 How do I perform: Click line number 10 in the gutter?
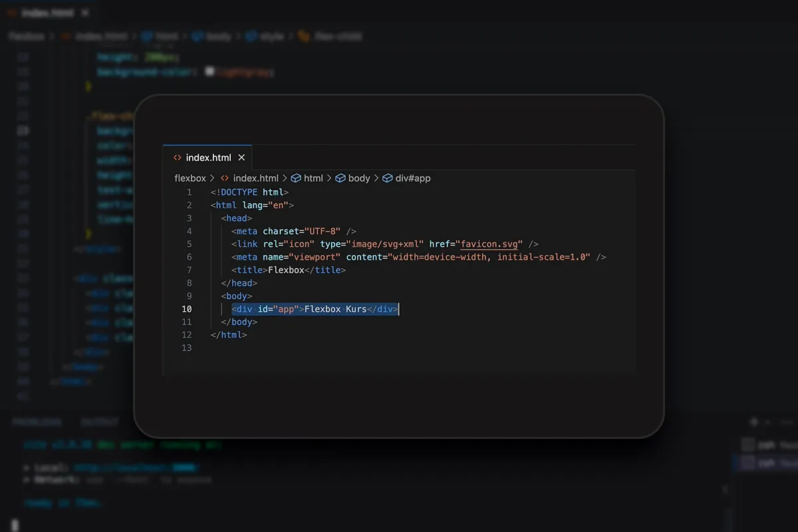point(186,309)
